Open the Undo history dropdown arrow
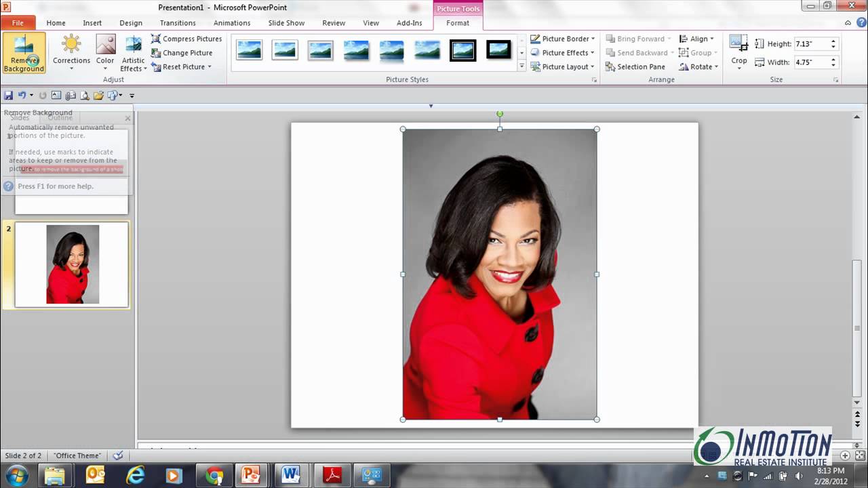Screen dimensions: 868x488 click(x=31, y=96)
